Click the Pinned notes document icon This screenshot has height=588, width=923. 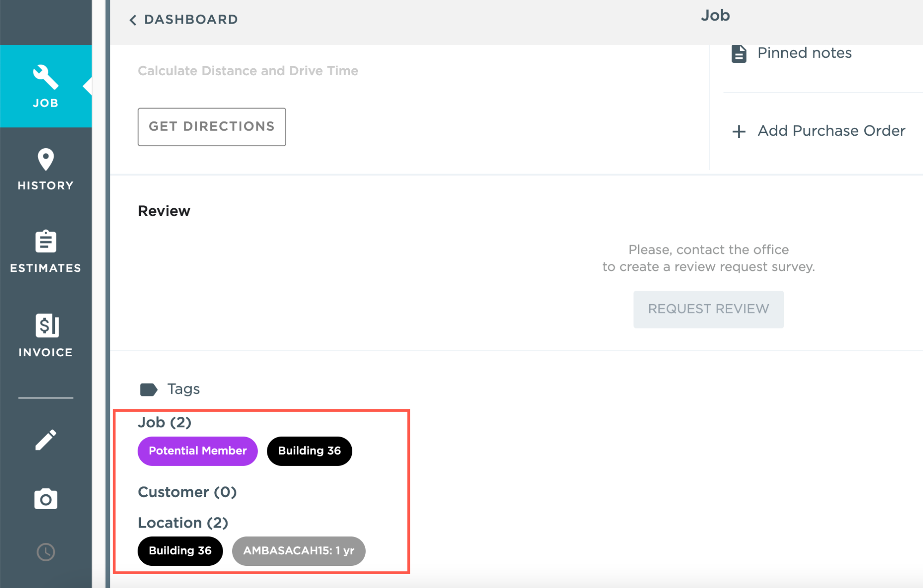pos(738,54)
